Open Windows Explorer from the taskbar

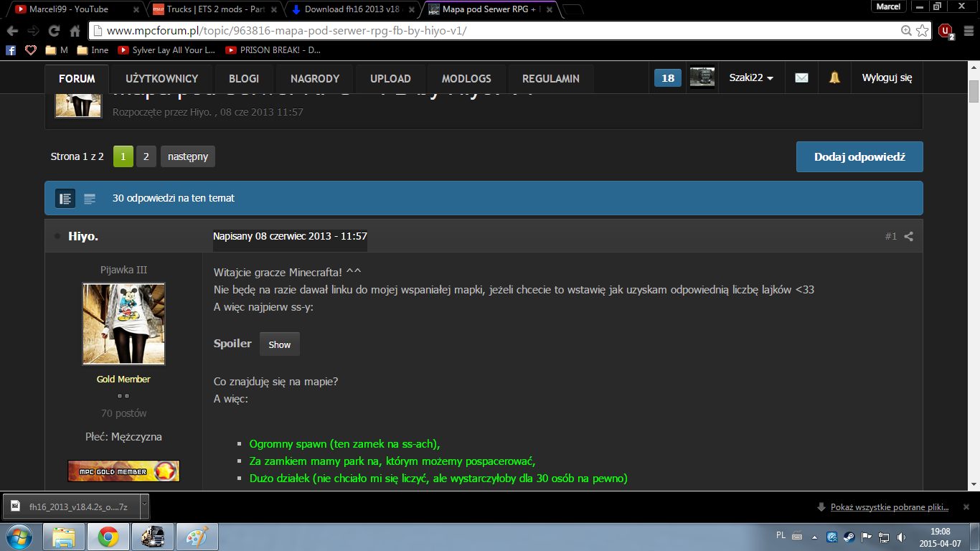pos(64,537)
